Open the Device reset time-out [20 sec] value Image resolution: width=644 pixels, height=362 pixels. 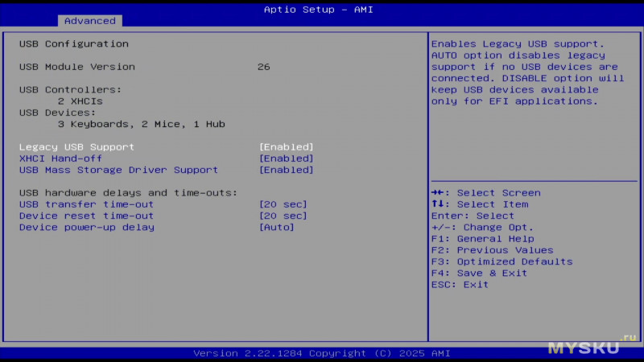(283, 216)
